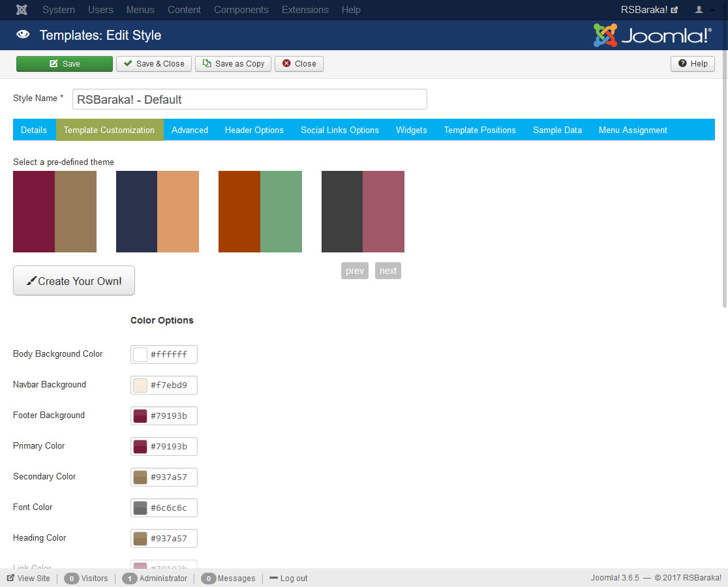Open Footer Background color swatch
728x587 pixels.
click(140, 415)
